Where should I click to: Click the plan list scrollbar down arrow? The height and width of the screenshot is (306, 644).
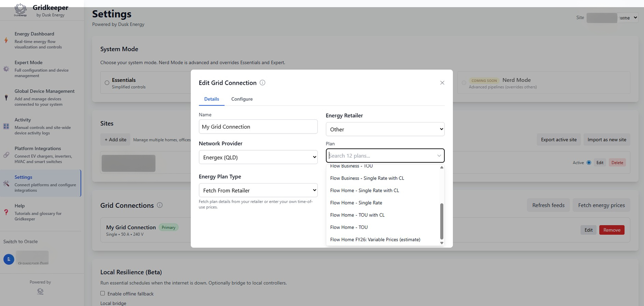442,243
